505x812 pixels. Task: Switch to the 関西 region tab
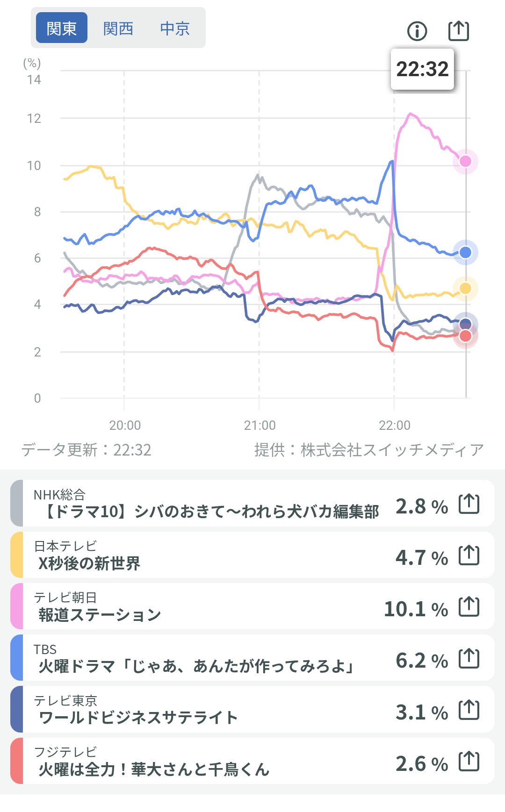point(118,28)
